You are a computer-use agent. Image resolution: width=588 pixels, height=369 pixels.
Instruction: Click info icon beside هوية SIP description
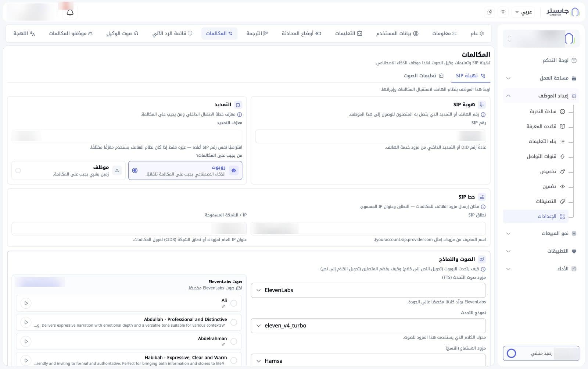tap(483, 114)
